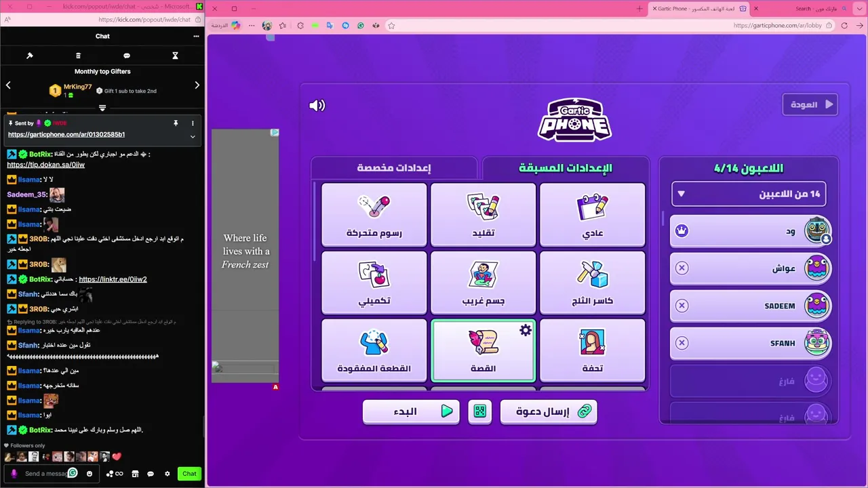Collapse the top gifters panel handle

102,108
